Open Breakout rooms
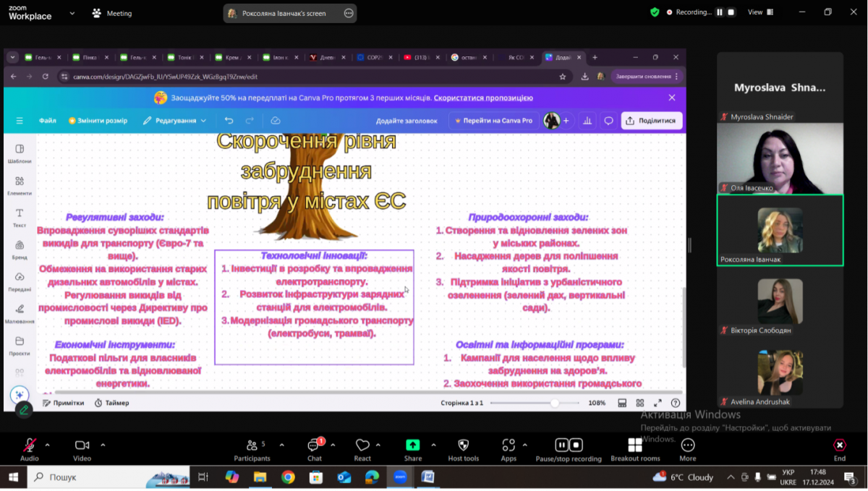Image resolution: width=868 pixels, height=491 pixels. click(634, 445)
